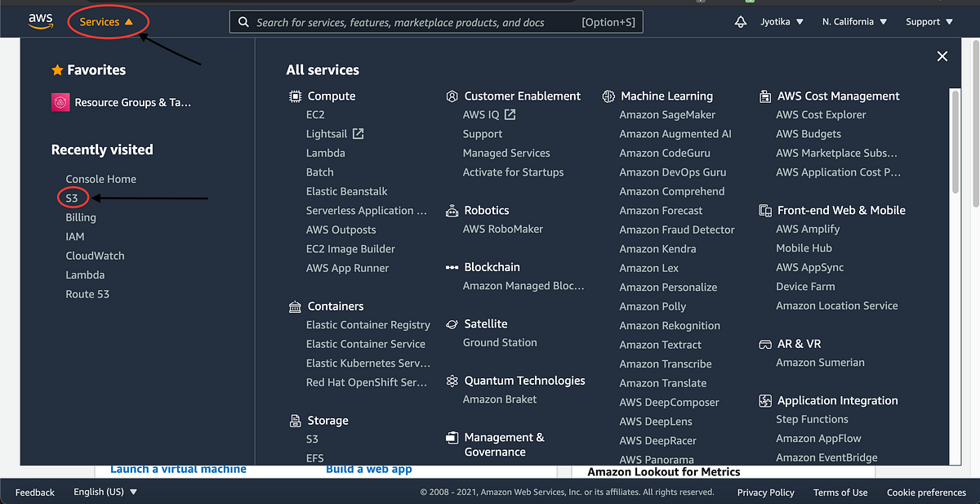Click the AWS Cost Management icon
This screenshot has width=980, height=504.
(x=765, y=96)
